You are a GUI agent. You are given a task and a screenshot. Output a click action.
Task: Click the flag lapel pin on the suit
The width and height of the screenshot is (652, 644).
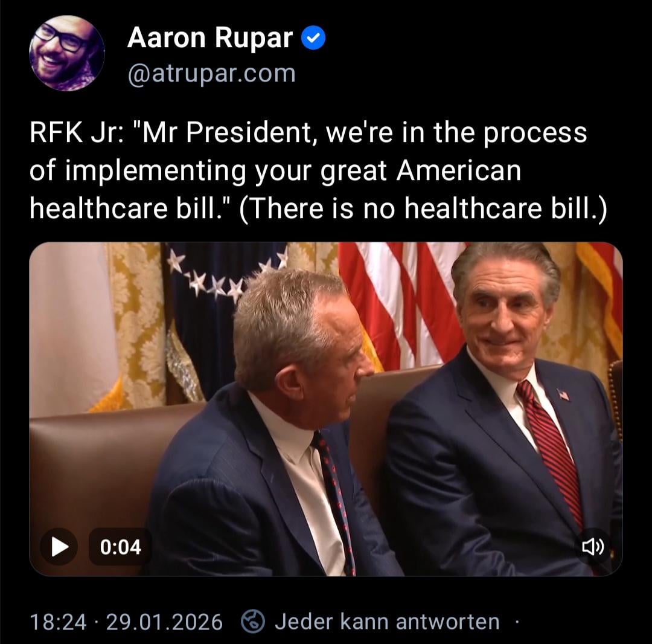[x=563, y=394]
